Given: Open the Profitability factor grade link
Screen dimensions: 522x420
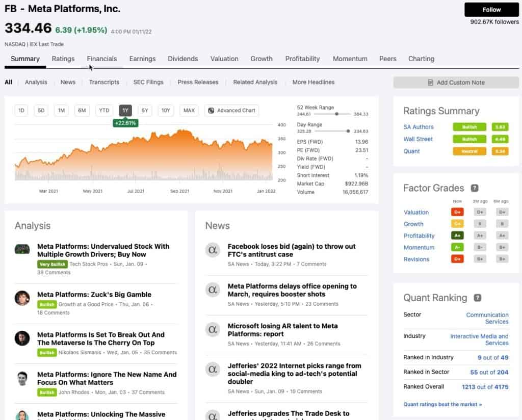Looking at the screenshot, I should click(x=419, y=235).
